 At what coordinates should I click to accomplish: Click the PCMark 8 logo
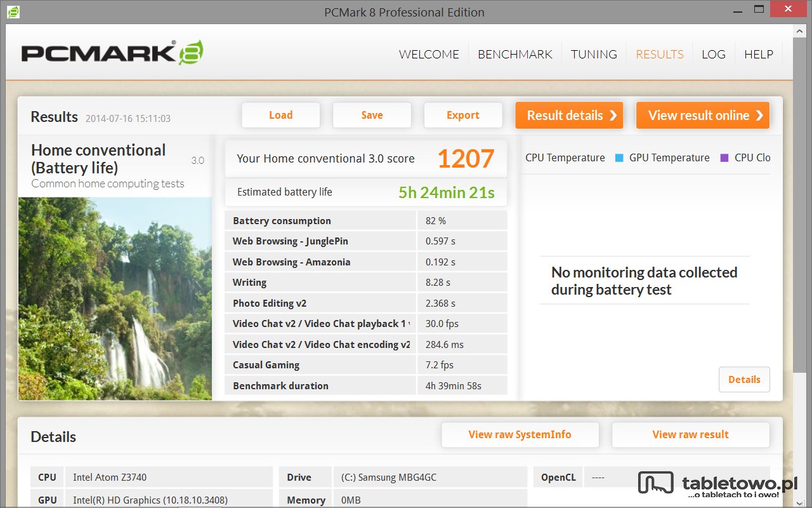click(x=112, y=53)
